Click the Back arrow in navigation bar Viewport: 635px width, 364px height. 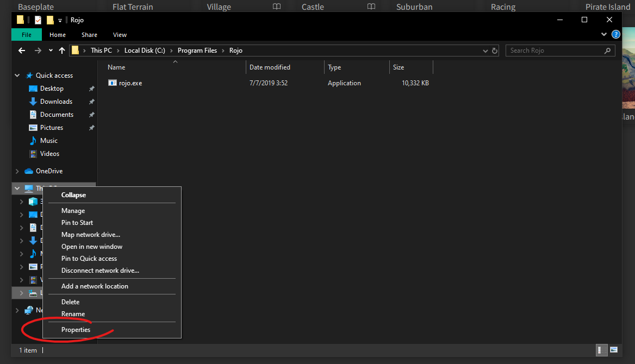coord(22,51)
